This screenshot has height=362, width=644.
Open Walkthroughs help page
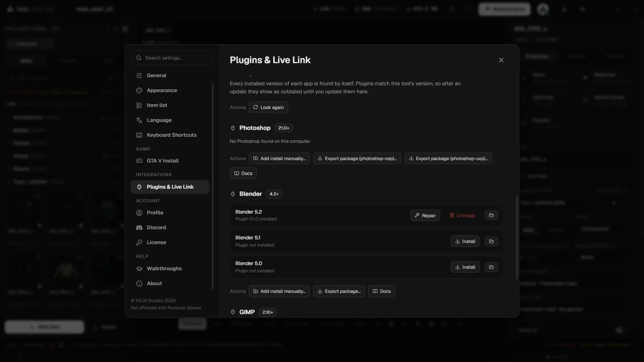[170, 269]
